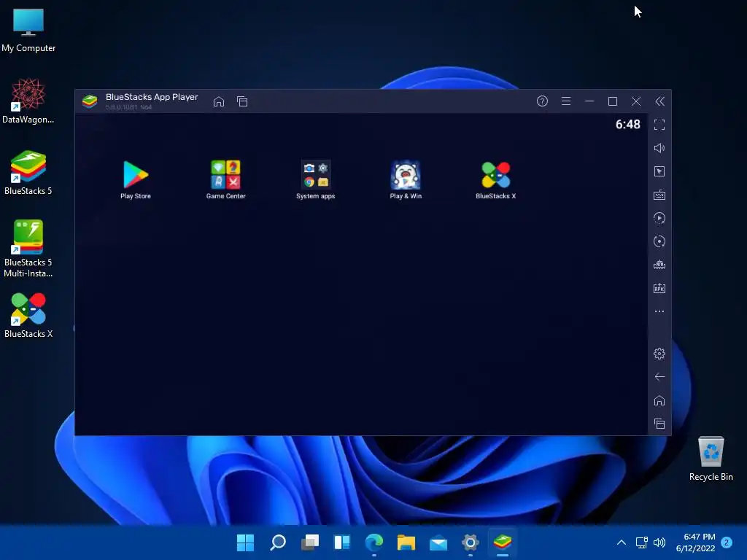
Task: Show more sidebar tools via three dots
Action: click(x=659, y=311)
